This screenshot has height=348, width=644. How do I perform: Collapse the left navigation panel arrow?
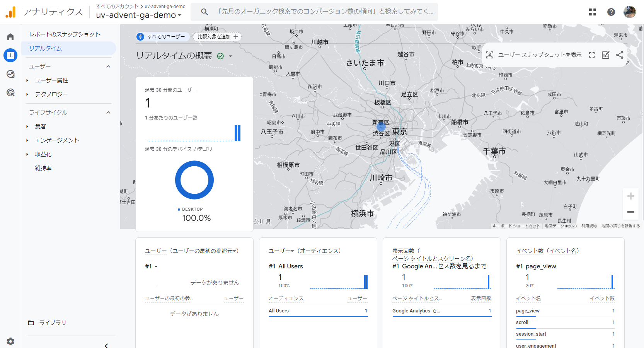click(106, 345)
